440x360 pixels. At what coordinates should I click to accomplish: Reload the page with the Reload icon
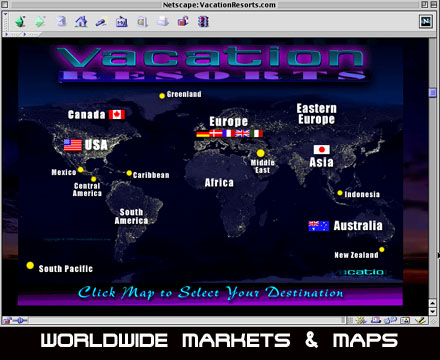pos(61,22)
